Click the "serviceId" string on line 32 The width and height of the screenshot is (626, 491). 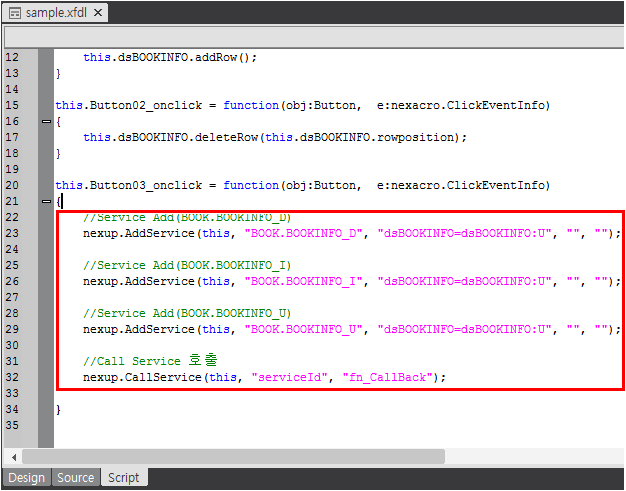pyautogui.click(x=290, y=377)
